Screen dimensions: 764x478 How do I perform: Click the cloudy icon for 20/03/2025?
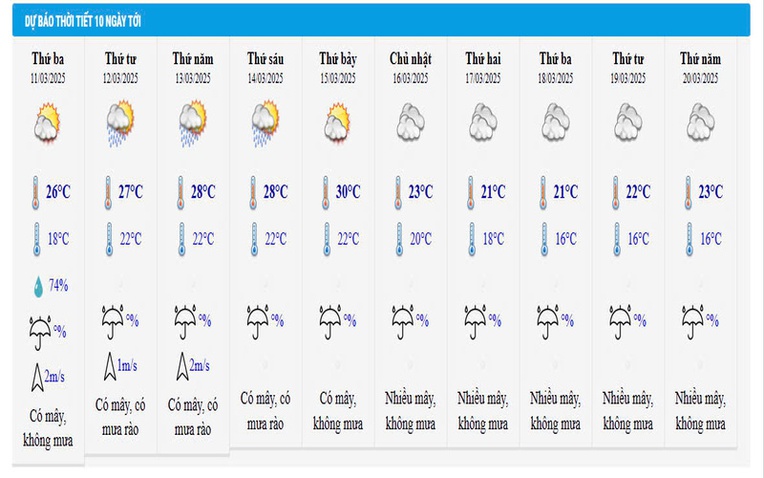point(701,121)
